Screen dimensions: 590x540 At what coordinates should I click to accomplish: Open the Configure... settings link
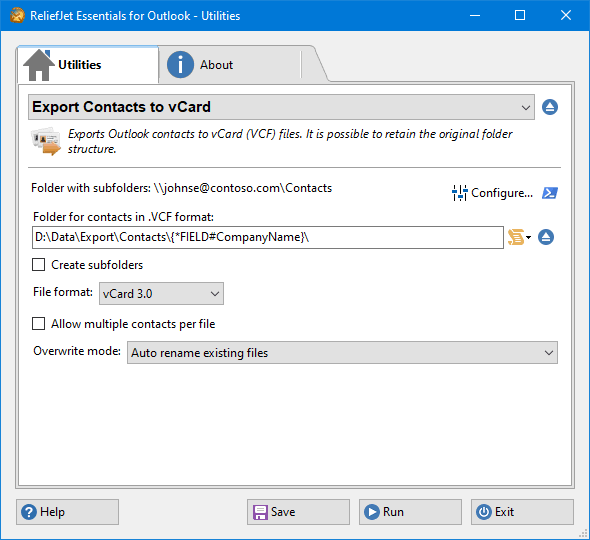point(493,193)
